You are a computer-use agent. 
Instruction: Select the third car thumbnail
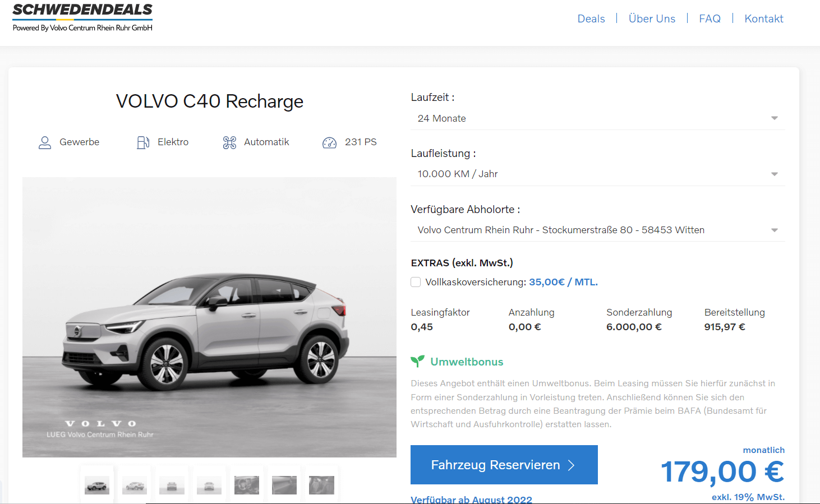[172, 485]
